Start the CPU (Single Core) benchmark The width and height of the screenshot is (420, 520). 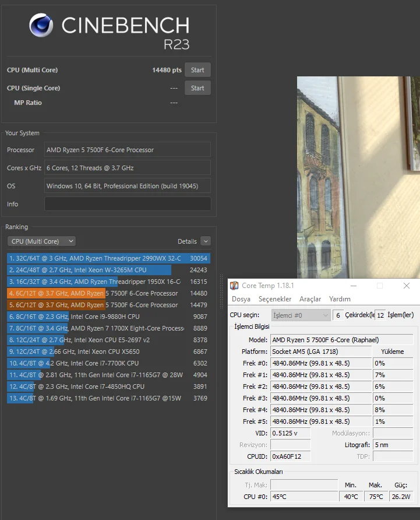click(197, 88)
